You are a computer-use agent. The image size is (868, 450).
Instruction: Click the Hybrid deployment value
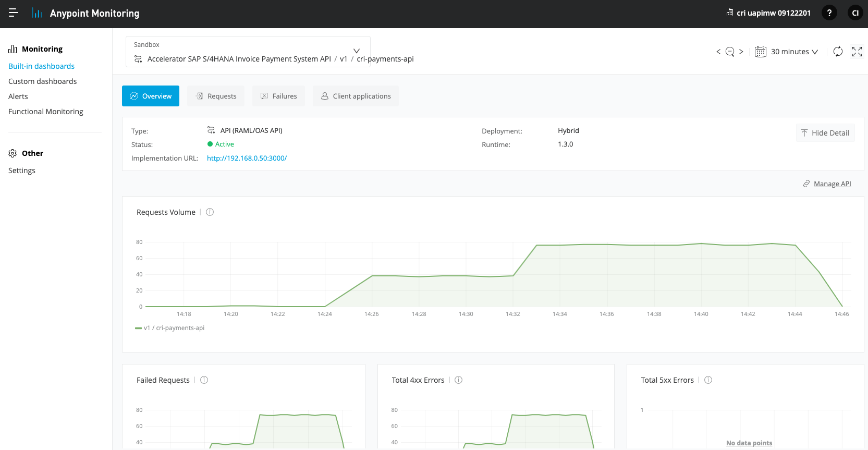click(x=568, y=131)
